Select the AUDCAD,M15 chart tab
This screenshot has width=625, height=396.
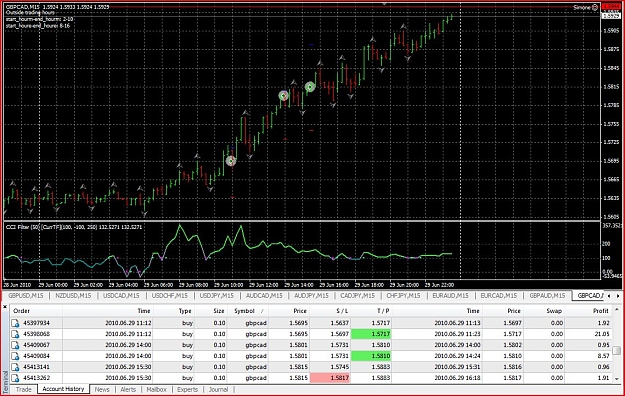pyautogui.click(x=264, y=296)
